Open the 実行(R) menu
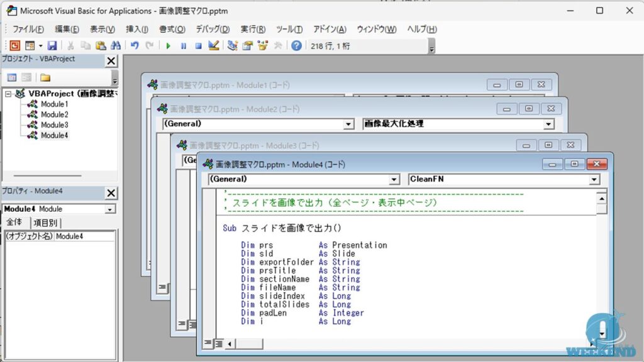Viewport: 644px width, 362px height. (253, 29)
